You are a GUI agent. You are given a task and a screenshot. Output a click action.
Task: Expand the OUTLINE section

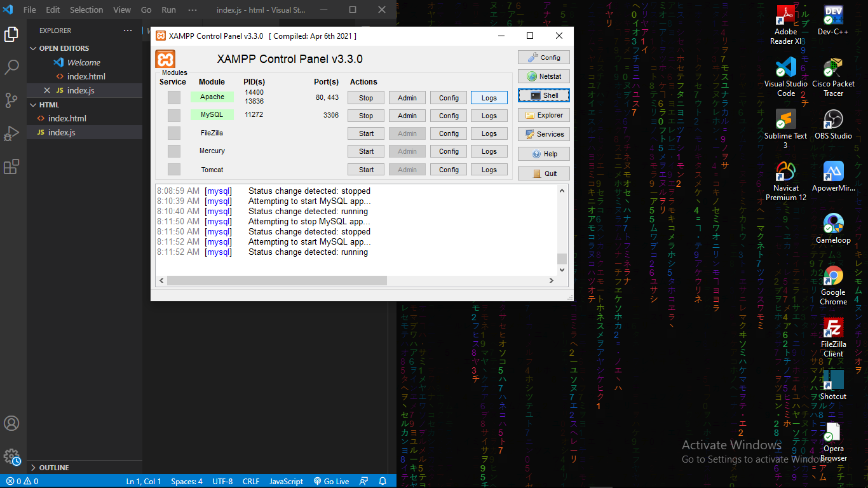[54, 468]
